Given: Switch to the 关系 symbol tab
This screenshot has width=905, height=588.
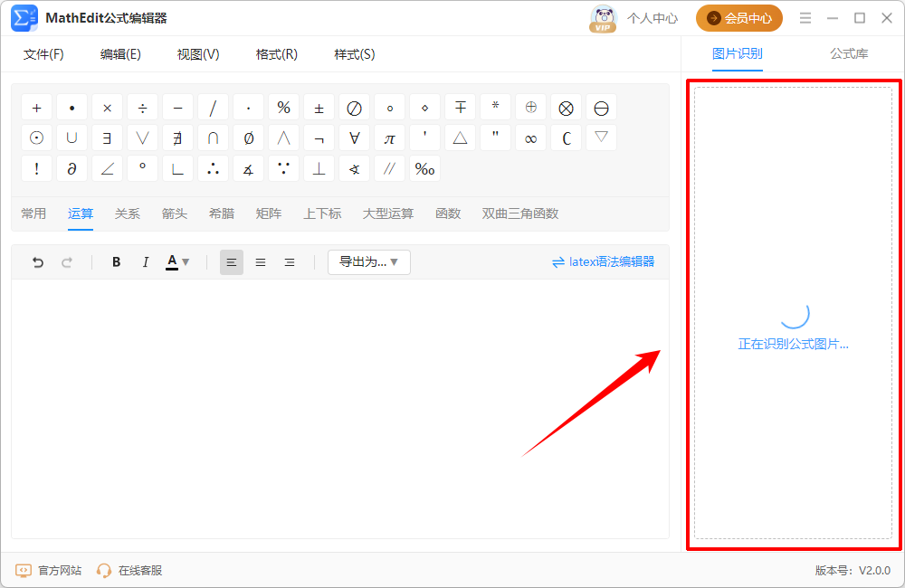Looking at the screenshot, I should tap(127, 213).
